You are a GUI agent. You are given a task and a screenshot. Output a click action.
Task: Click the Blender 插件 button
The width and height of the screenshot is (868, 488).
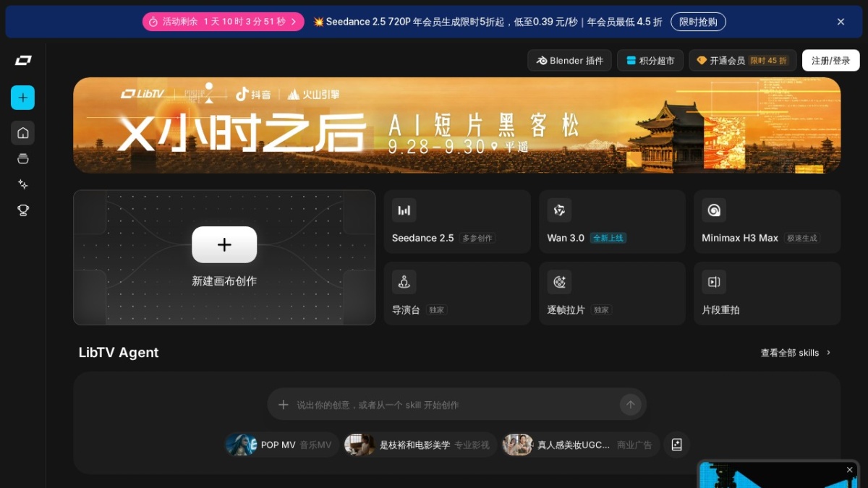point(569,61)
